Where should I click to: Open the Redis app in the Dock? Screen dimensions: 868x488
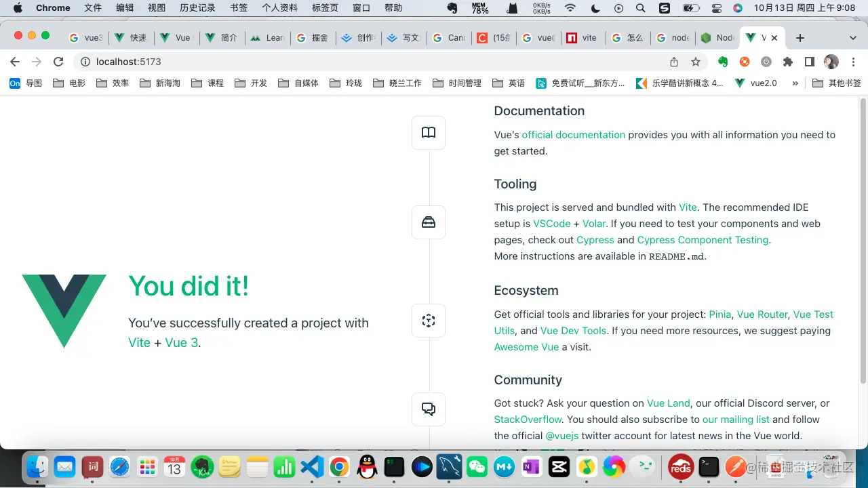pos(681,466)
